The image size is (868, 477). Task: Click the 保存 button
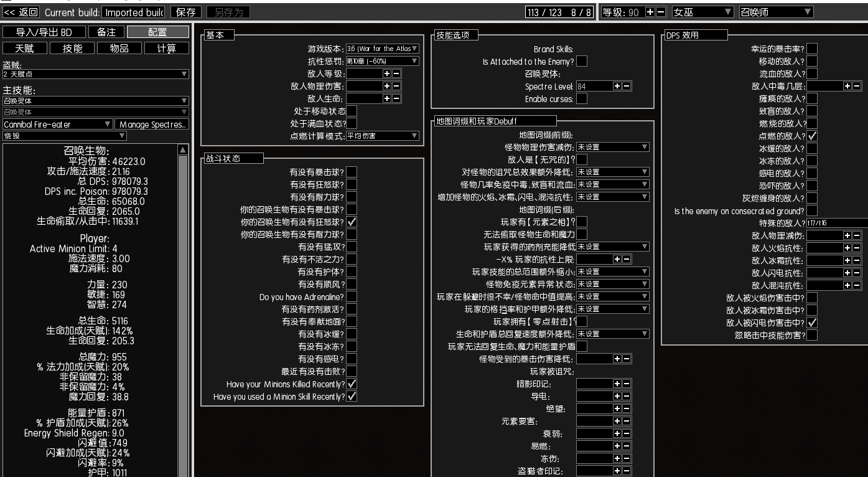186,12
